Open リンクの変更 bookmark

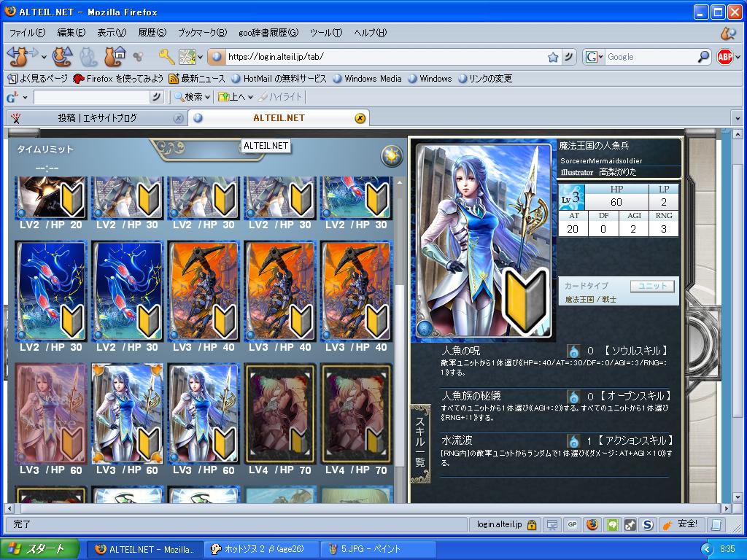[x=485, y=79]
